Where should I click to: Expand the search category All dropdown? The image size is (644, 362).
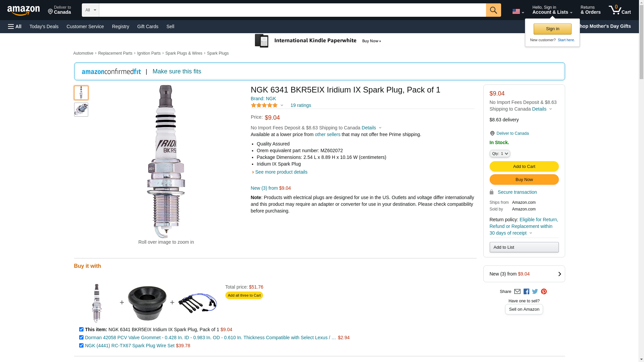click(91, 10)
